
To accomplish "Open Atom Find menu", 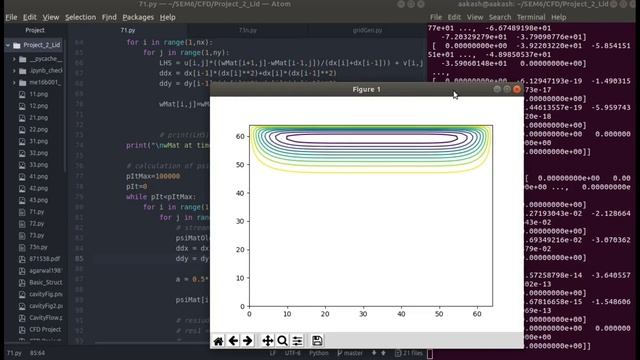I will pyautogui.click(x=109, y=17).
